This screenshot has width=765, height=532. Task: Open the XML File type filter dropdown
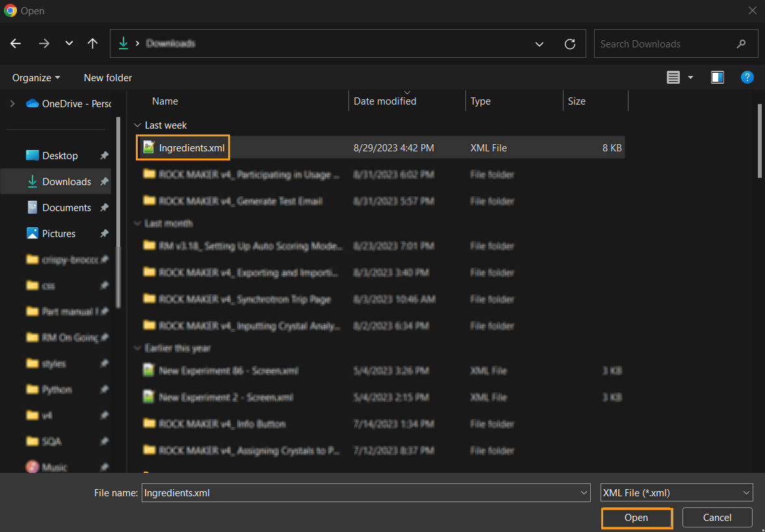[x=677, y=493]
